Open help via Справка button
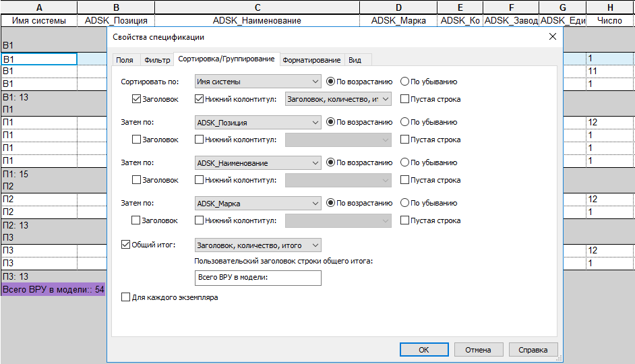 533,349
